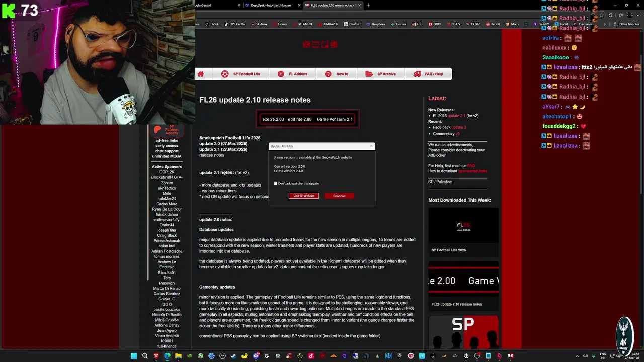The height and width of the screenshot is (362, 644).
Task: Open the sponsored links link
Action: (x=472, y=171)
